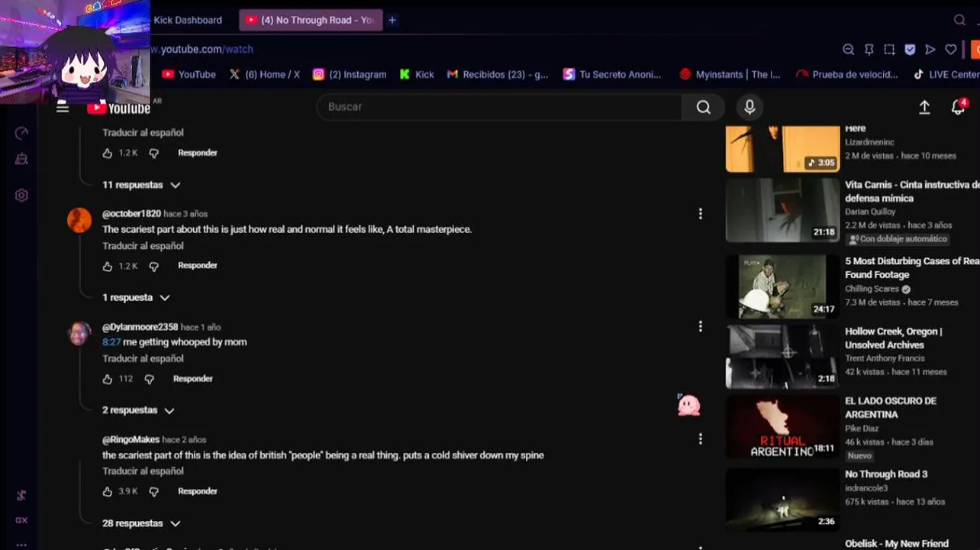Open the browser shield privacy icon
This screenshot has height=550, width=980.
(910, 50)
